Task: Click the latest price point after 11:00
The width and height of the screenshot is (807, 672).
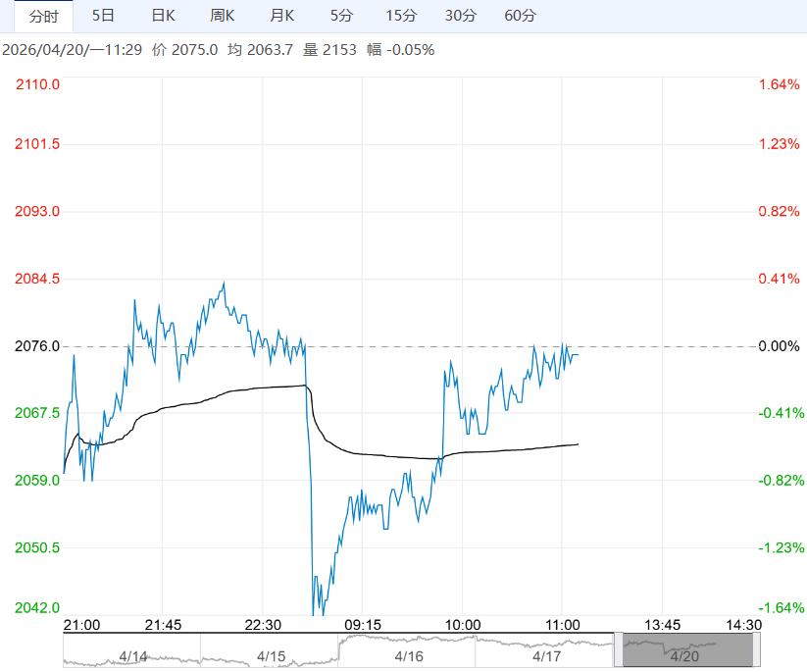Action: pyautogui.click(x=578, y=354)
